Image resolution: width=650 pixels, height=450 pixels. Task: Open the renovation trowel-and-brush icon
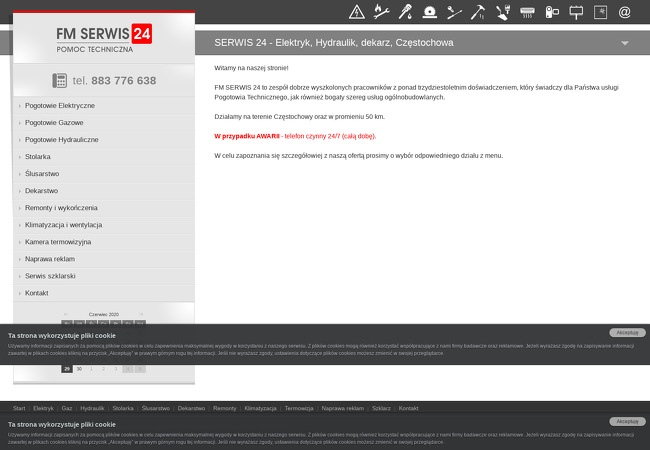[x=503, y=12]
